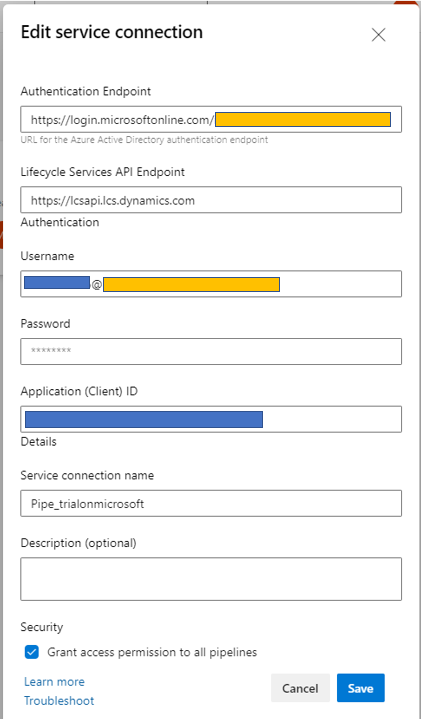Click the 'Grant access permission to all pipelines' label
Image resolution: width=421 pixels, height=719 pixels.
click(x=152, y=652)
